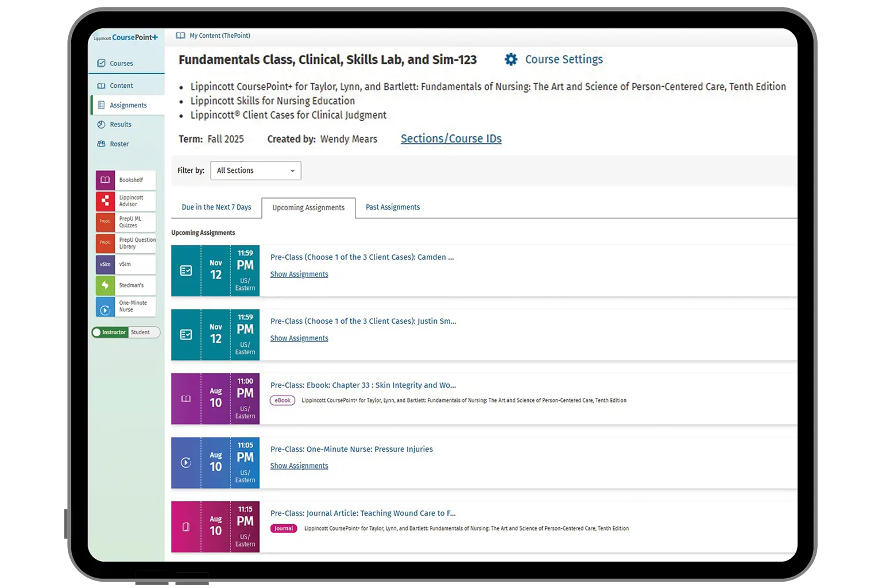Open the One-Minute Nurse tile
This screenshot has width=882, height=588.
coord(106,307)
